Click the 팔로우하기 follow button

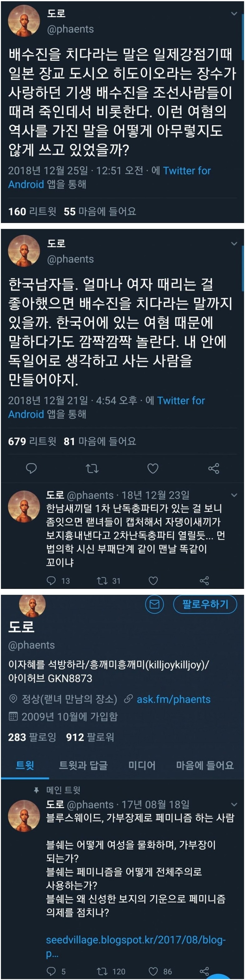[205, 604]
